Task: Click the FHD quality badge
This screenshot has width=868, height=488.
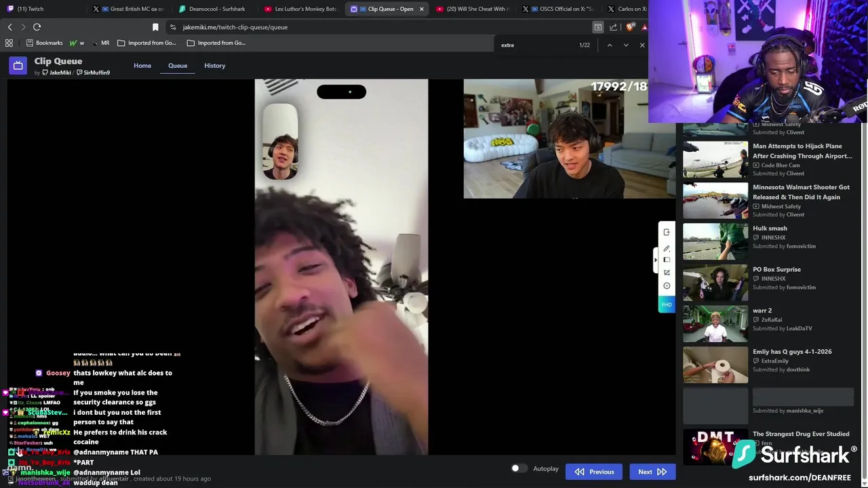Action: point(667,304)
